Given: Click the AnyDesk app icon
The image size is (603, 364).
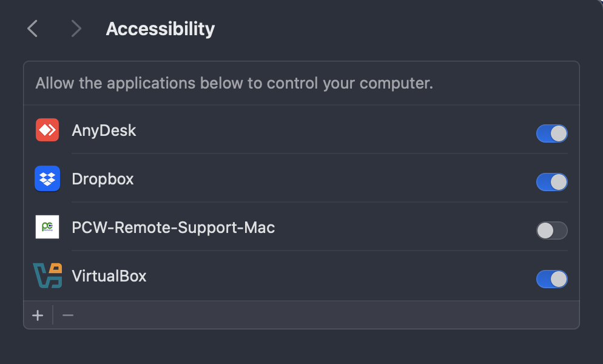Looking at the screenshot, I should pos(47,130).
